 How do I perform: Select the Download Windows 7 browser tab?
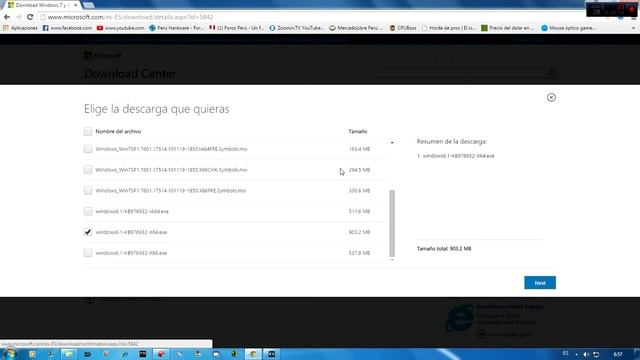point(41,5)
